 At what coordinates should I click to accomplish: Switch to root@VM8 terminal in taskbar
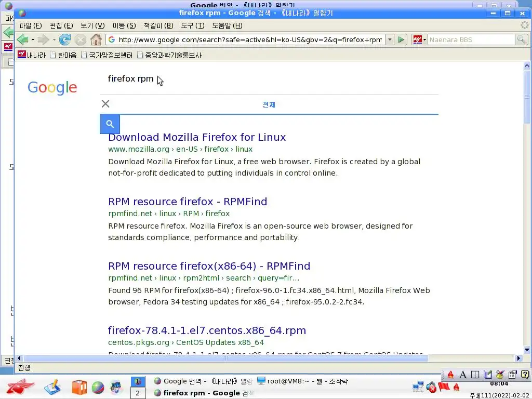(x=303, y=381)
